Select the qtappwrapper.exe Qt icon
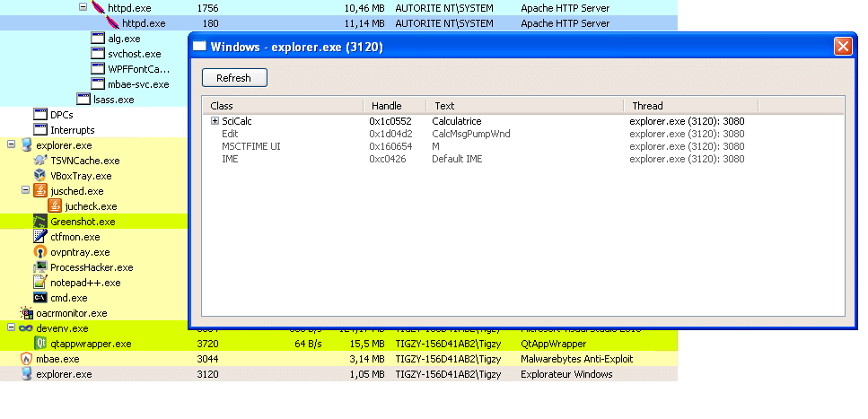The width and height of the screenshot is (868, 419). coord(40,344)
